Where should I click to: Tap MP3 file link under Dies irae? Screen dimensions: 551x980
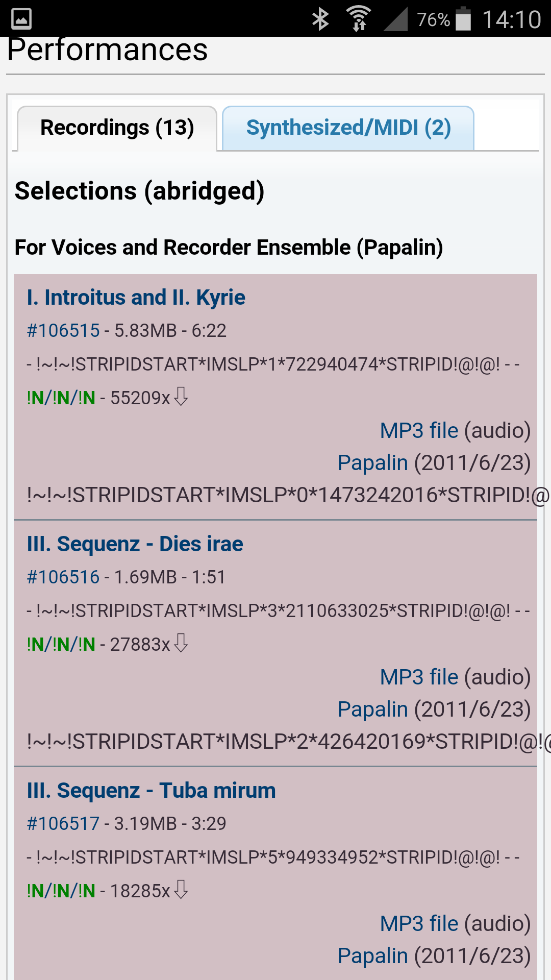[x=419, y=677]
